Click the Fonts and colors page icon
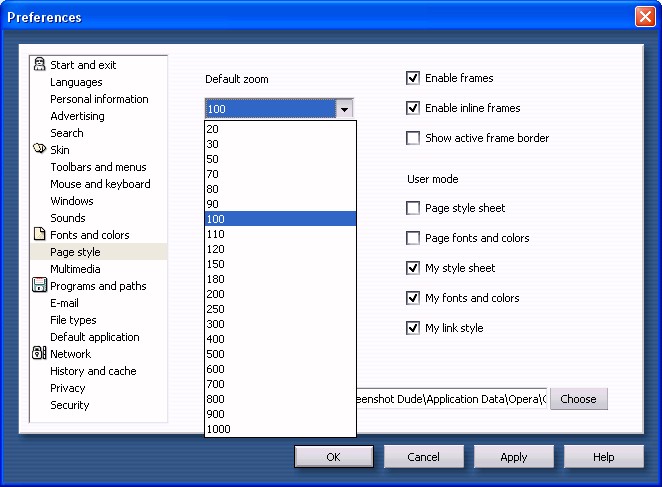Image resolution: width=662 pixels, height=487 pixels. pyautogui.click(x=39, y=235)
